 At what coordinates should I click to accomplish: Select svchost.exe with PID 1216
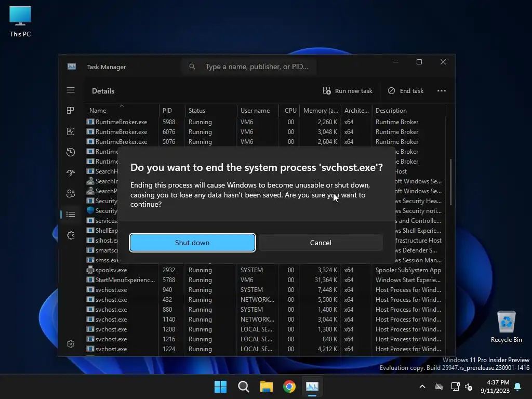265,339
